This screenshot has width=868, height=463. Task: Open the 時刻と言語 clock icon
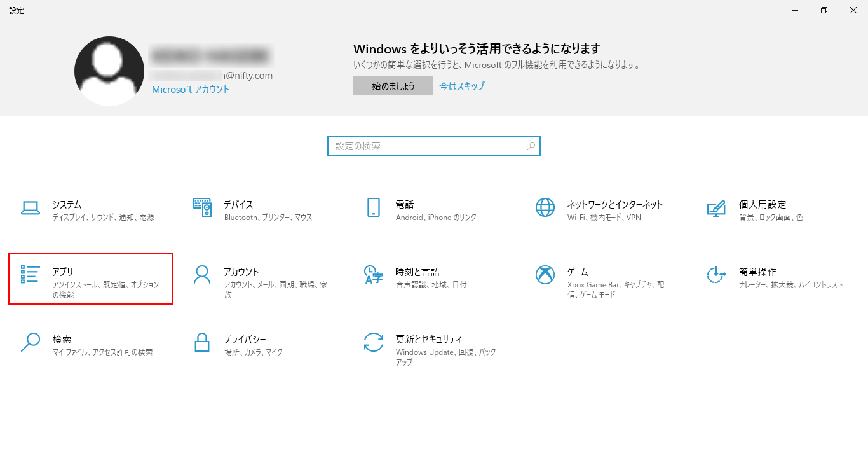374,275
